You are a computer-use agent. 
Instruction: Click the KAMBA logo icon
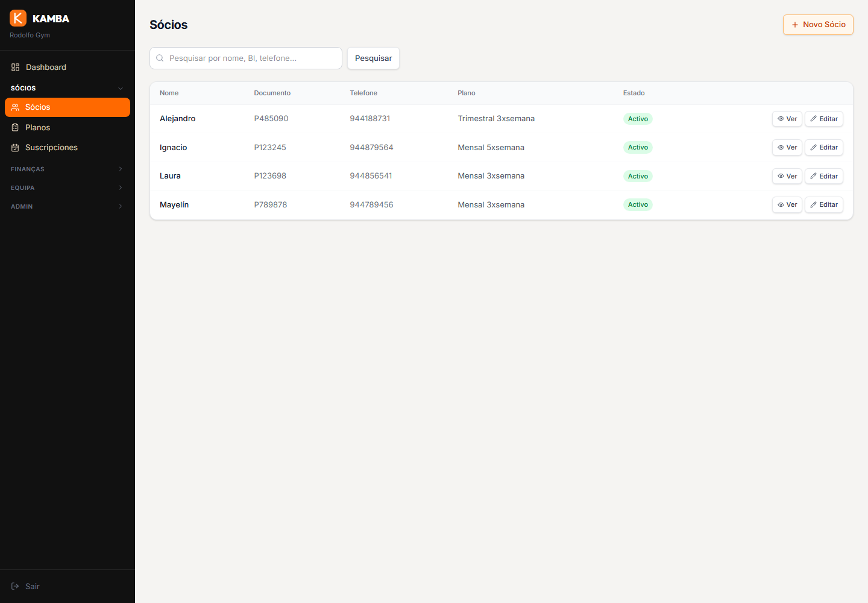point(18,18)
